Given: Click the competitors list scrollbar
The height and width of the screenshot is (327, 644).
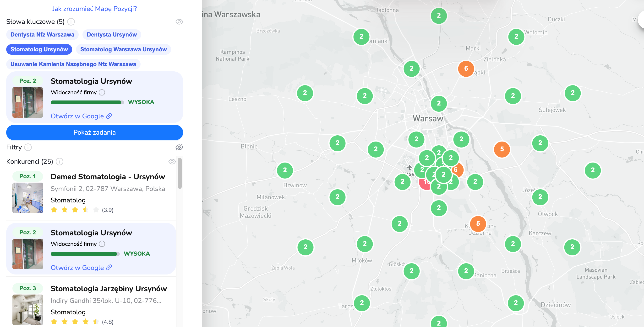Looking at the screenshot, I should pyautogui.click(x=180, y=173).
